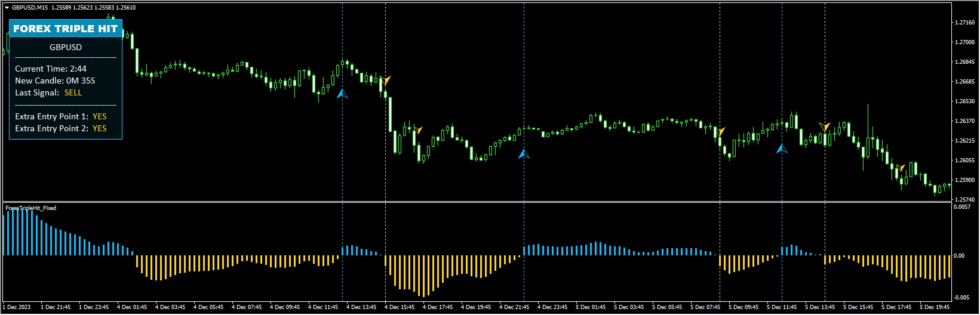Select the ForexTripleHit_Fixed indicator label
The height and width of the screenshot is (315, 980).
pos(30,208)
